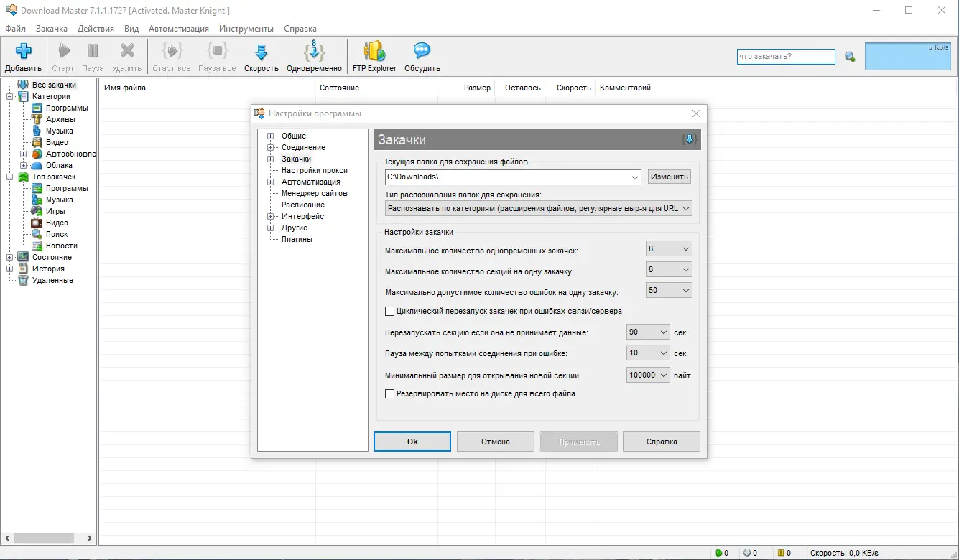
Task: Expand the История node in sidebar
Action: point(10,269)
